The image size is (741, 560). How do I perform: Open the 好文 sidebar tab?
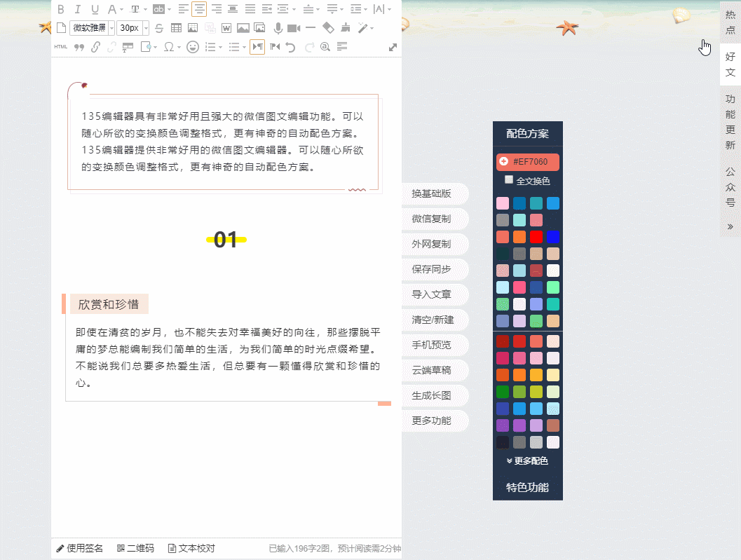(x=730, y=64)
